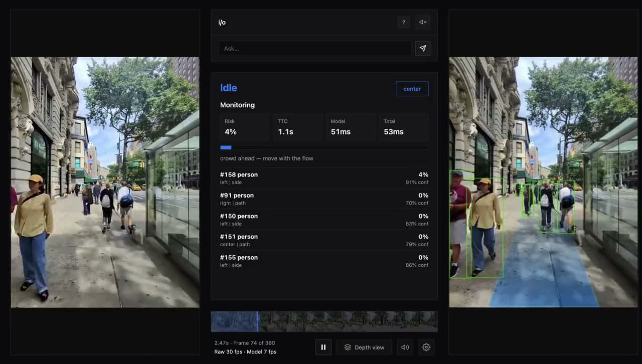This screenshot has width=642, height=364.
Task: Click 'crowd ahead — move with the flow' message
Action: tap(267, 158)
